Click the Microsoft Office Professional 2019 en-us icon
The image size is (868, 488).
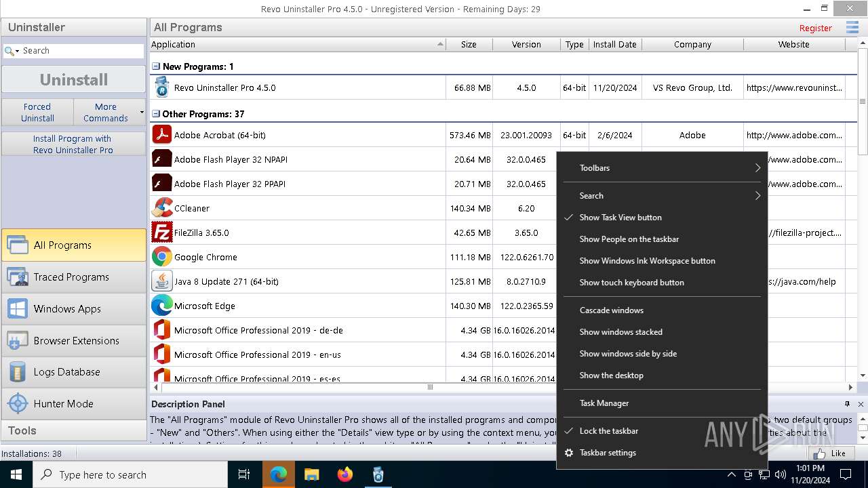(x=161, y=354)
